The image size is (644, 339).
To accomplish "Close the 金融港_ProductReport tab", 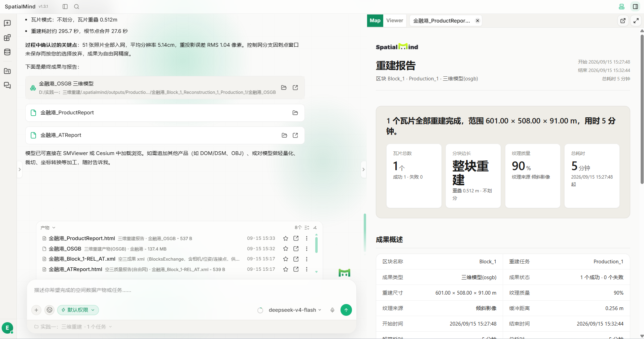I will (477, 21).
